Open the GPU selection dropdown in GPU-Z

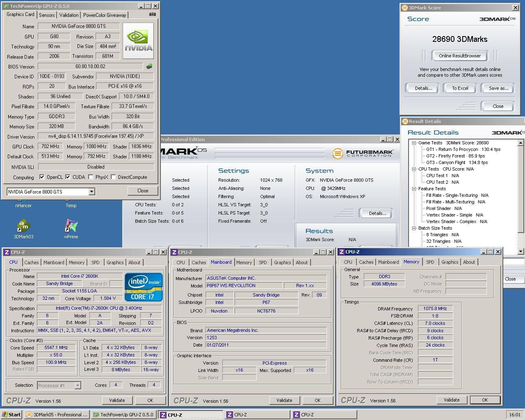(91, 192)
